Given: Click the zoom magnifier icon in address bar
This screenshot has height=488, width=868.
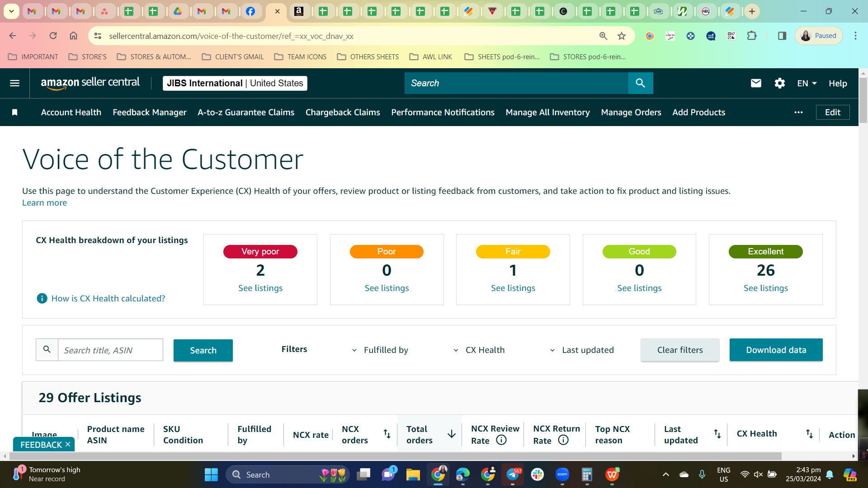Looking at the screenshot, I should 603,36.
